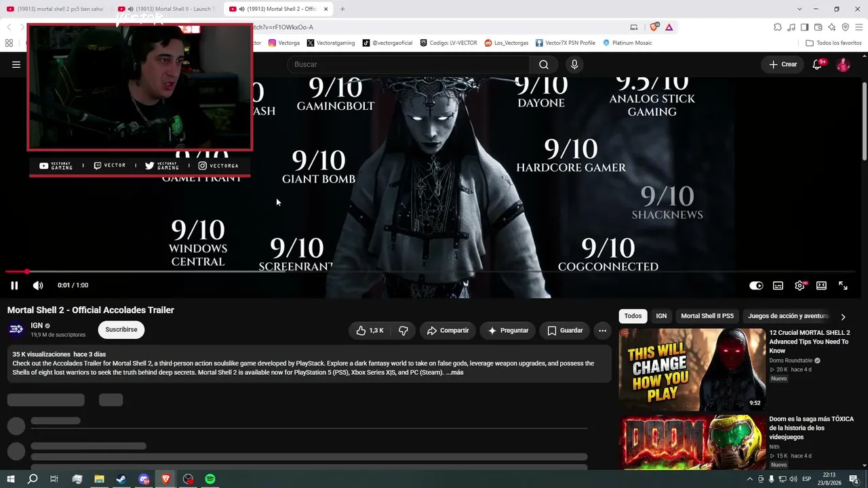Screen dimensions: 868x488
Task: Expand the description with ...más
Action: click(454, 372)
